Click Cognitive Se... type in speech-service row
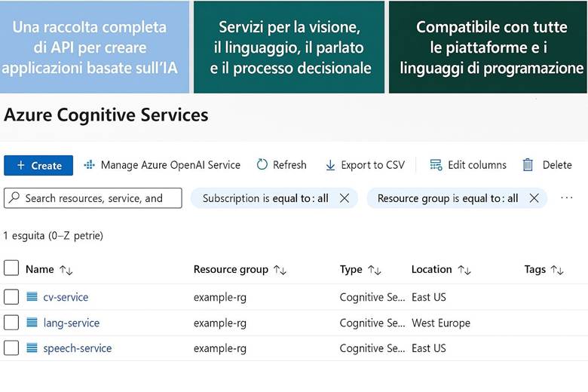 [372, 348]
